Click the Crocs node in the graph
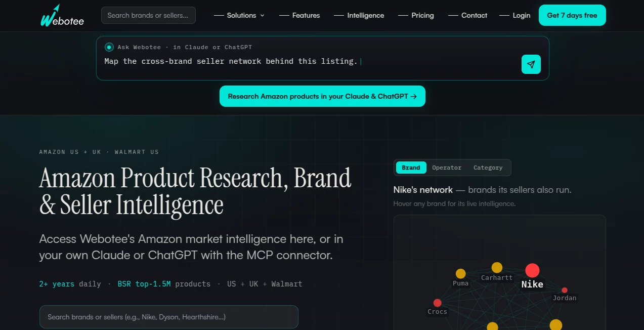The height and width of the screenshot is (330, 644). [438, 303]
